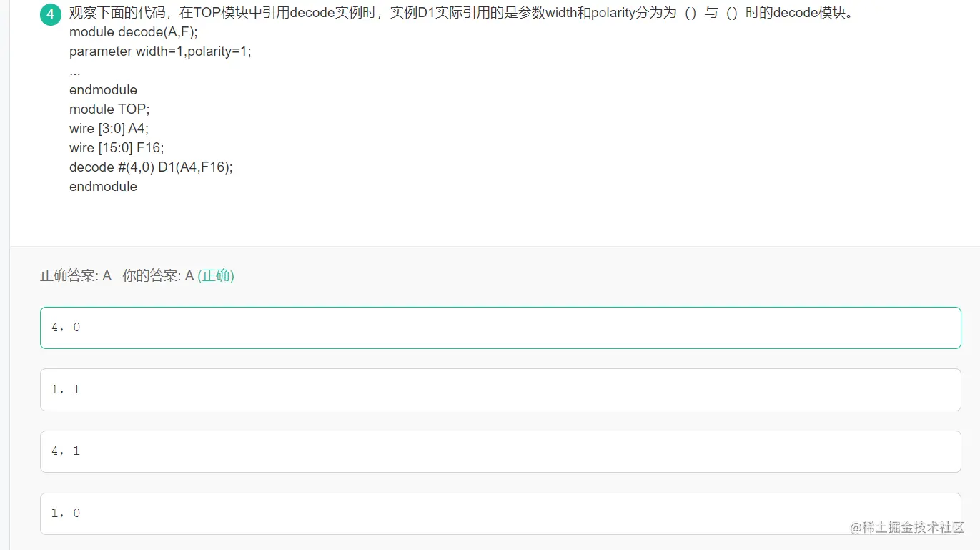Click the green "(正确)" result label
Viewport: 980px width, 550px height.
[216, 275]
